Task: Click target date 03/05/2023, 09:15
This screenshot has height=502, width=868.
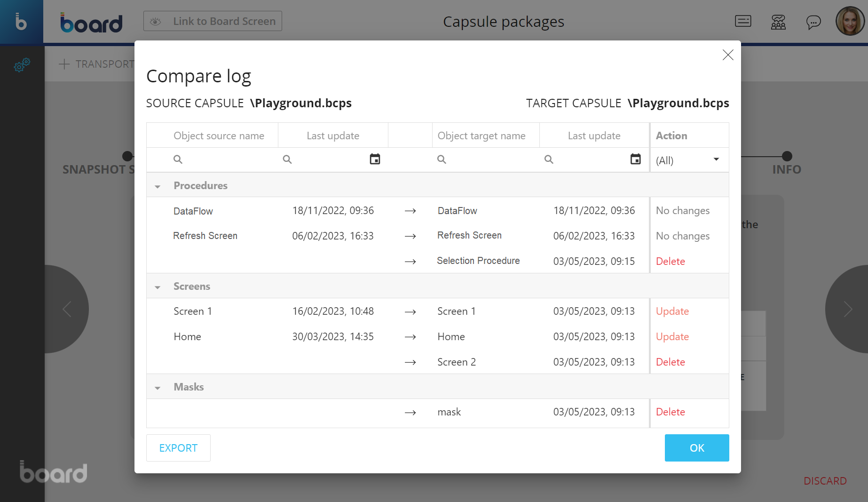Action: click(x=594, y=261)
